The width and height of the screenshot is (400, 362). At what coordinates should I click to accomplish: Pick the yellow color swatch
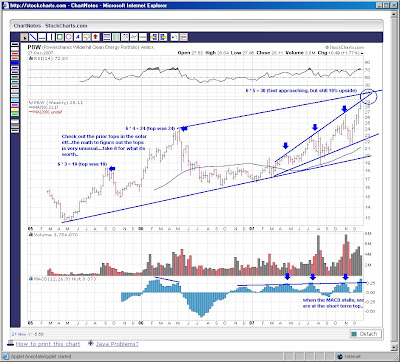pos(15,110)
